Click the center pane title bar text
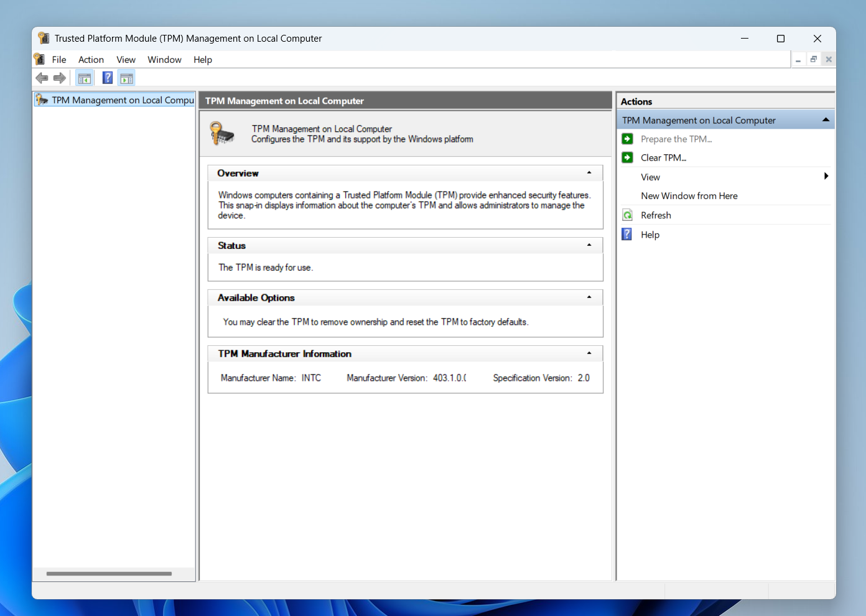 [284, 101]
